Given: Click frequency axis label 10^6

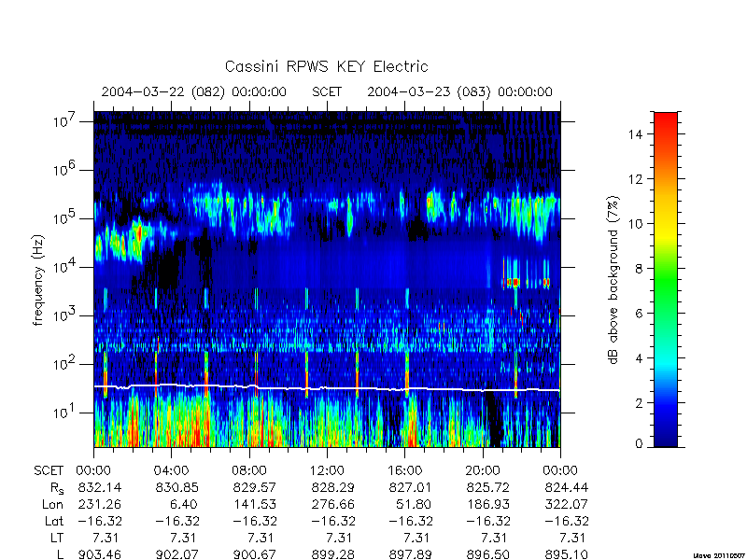Looking at the screenshot, I should [x=63, y=169].
